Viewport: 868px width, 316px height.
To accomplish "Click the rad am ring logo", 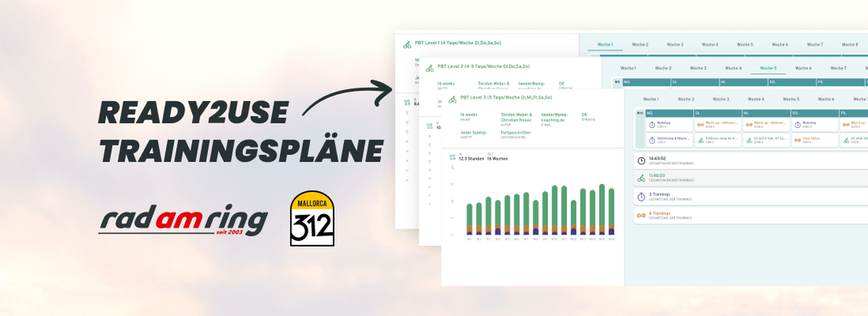I will [183, 220].
